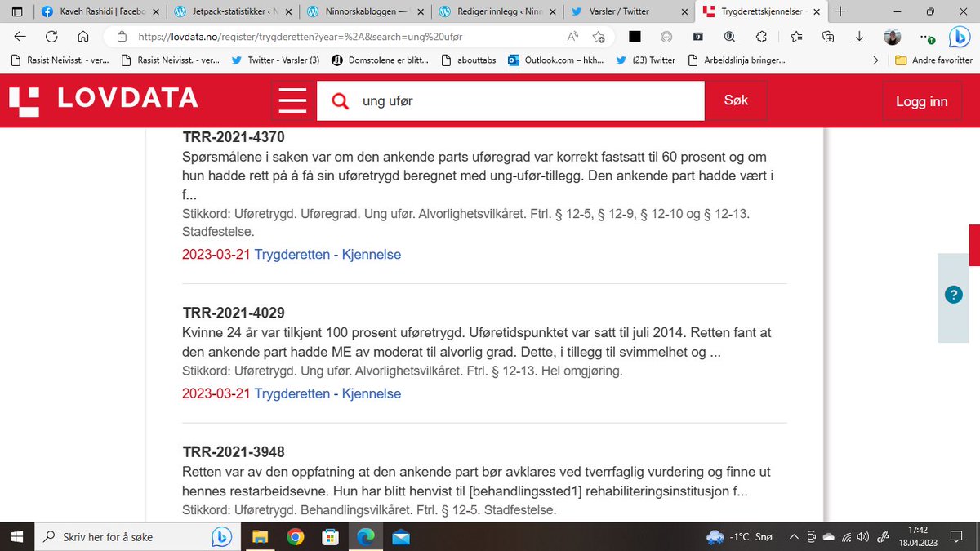Image resolution: width=980 pixels, height=551 pixels.
Task: Open Bing Chat from the Edge toolbar
Action: click(959, 37)
